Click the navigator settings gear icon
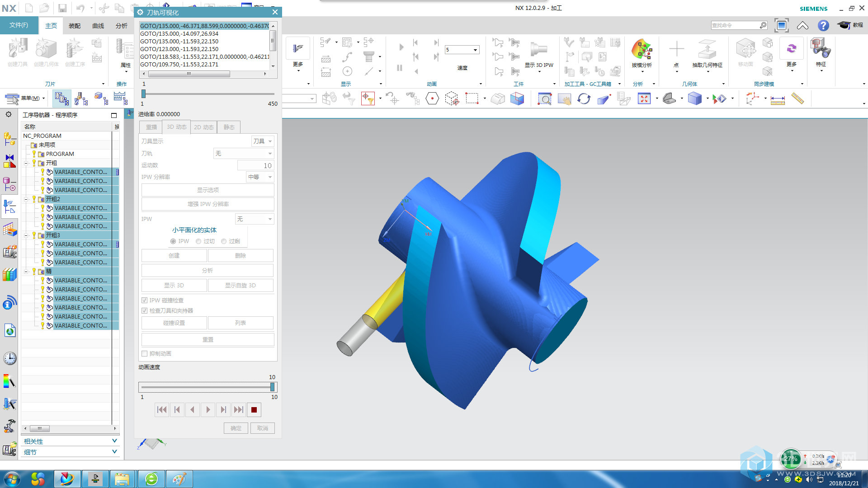 tap(9, 114)
